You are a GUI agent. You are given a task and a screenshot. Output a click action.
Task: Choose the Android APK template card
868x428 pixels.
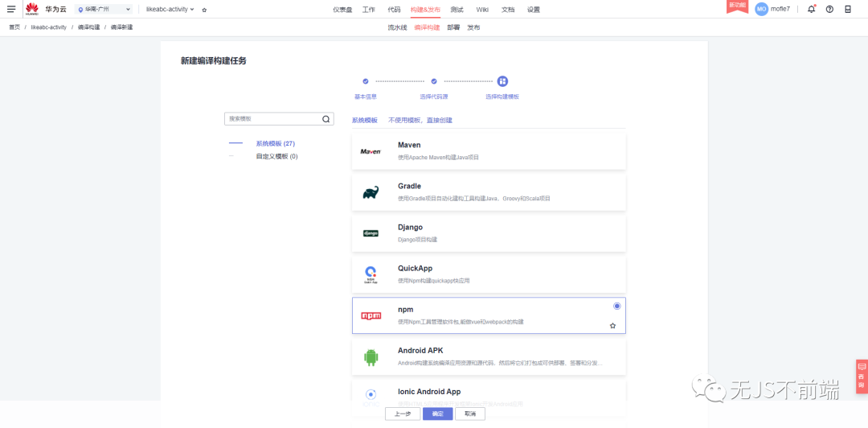489,356
